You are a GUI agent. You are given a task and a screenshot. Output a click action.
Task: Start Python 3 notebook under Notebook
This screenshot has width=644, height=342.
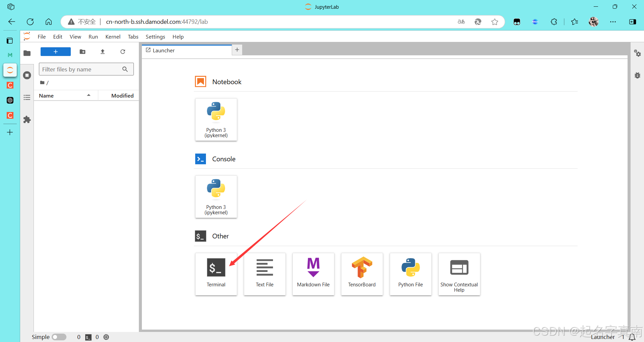click(x=216, y=119)
